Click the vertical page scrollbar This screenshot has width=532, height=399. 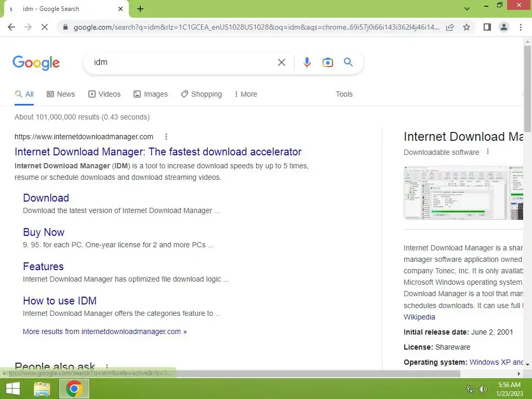pos(527,88)
